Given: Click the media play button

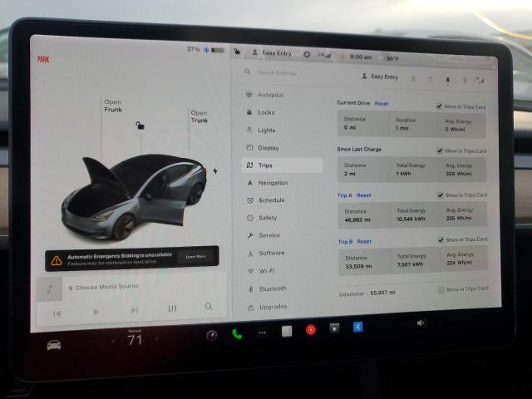Looking at the screenshot, I should pos(96,312).
